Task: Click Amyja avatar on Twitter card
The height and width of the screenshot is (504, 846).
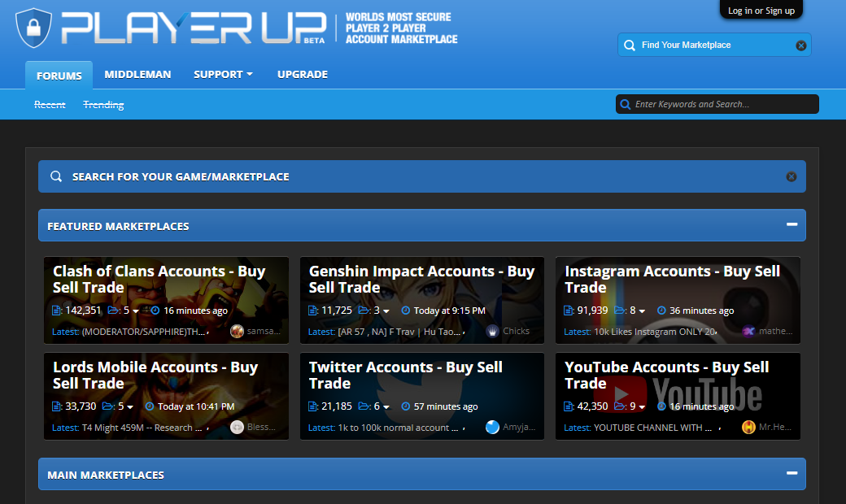Action: [493, 427]
